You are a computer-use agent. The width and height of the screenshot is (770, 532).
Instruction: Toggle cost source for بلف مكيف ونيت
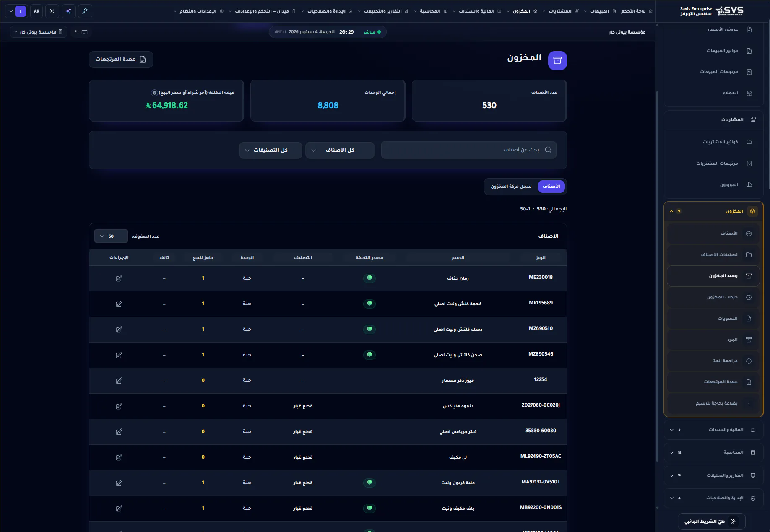pos(369,508)
